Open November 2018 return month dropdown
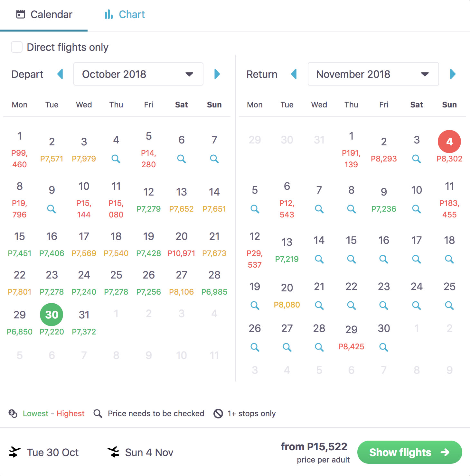Screen dimensions: 470x476 (373, 74)
